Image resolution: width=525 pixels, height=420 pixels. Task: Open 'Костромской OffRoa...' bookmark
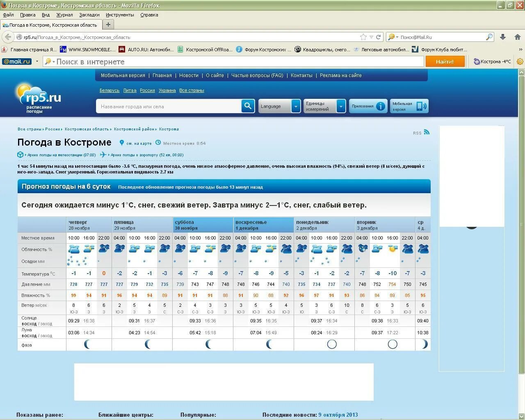point(205,50)
